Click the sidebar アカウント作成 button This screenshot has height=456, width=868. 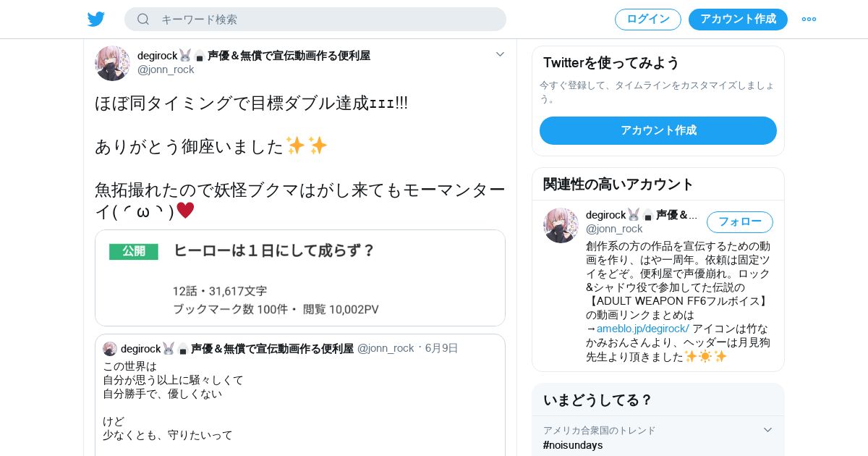tap(658, 130)
